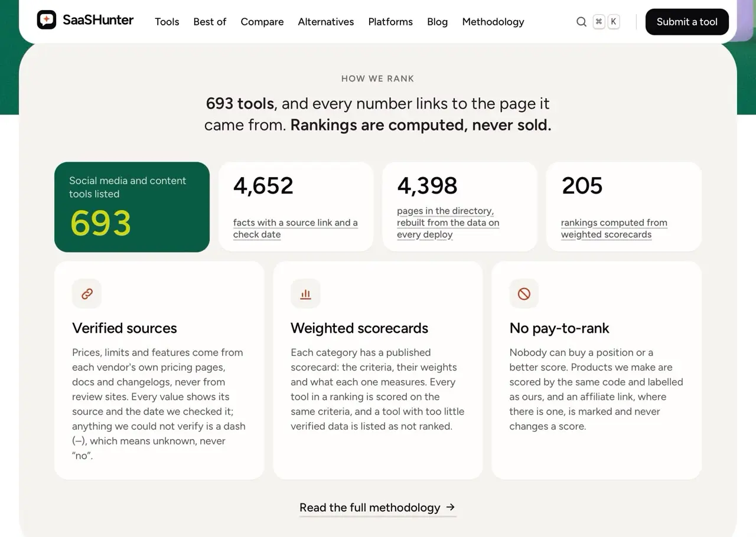Open search via the magnifier icon
This screenshot has width=756, height=537.
(x=581, y=22)
